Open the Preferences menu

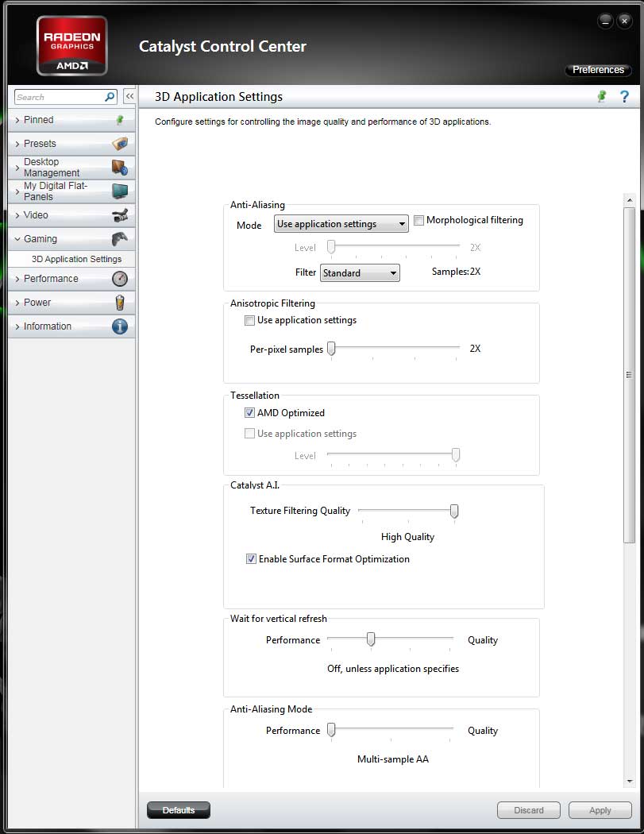coord(598,70)
